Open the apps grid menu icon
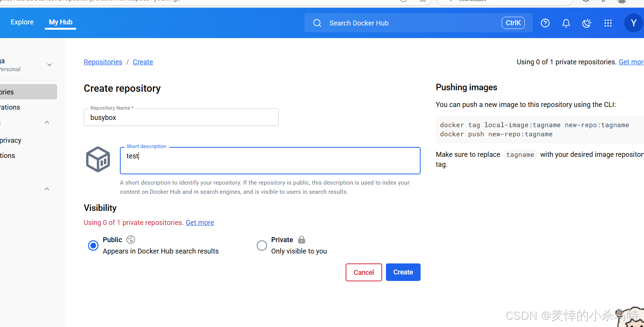644x327 pixels. (608, 23)
